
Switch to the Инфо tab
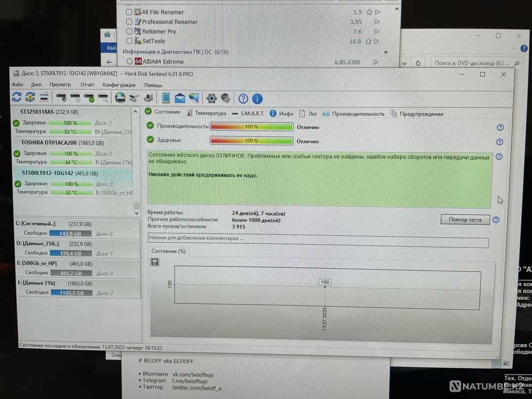(x=281, y=114)
